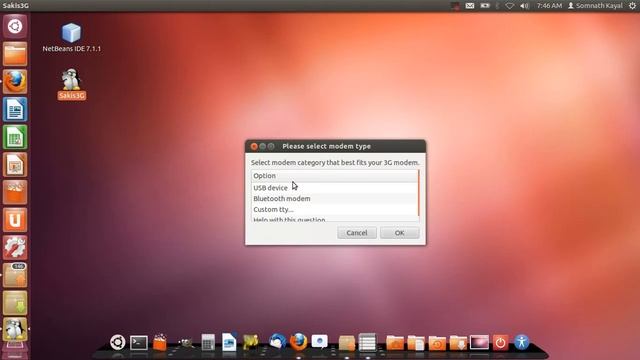This screenshot has width=640, height=360.
Task: Click the modem list scrollbar
Action: coord(419,193)
